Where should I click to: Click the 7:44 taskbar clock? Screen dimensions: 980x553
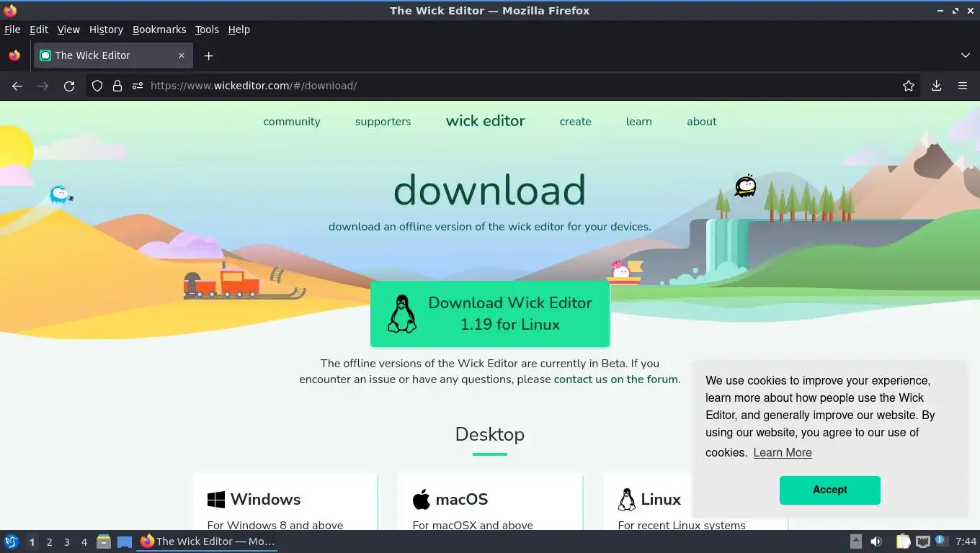pos(966,541)
